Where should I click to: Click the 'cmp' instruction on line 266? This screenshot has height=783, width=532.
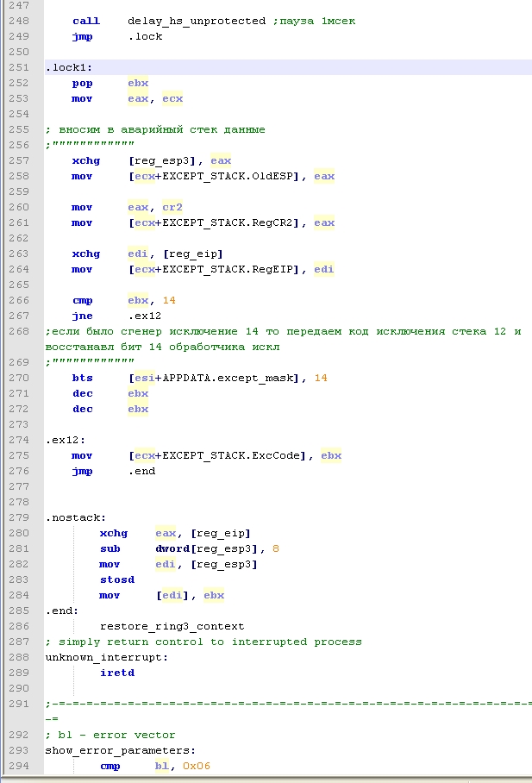[x=83, y=300]
